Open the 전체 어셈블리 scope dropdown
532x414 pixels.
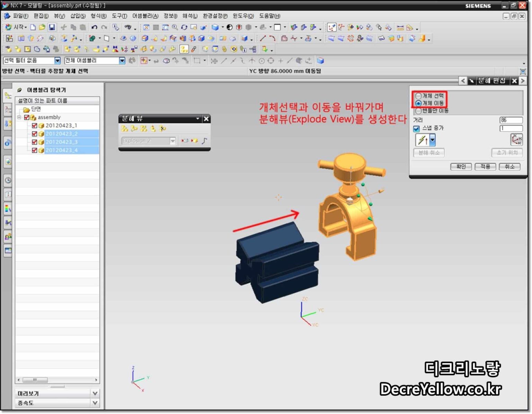pos(122,61)
